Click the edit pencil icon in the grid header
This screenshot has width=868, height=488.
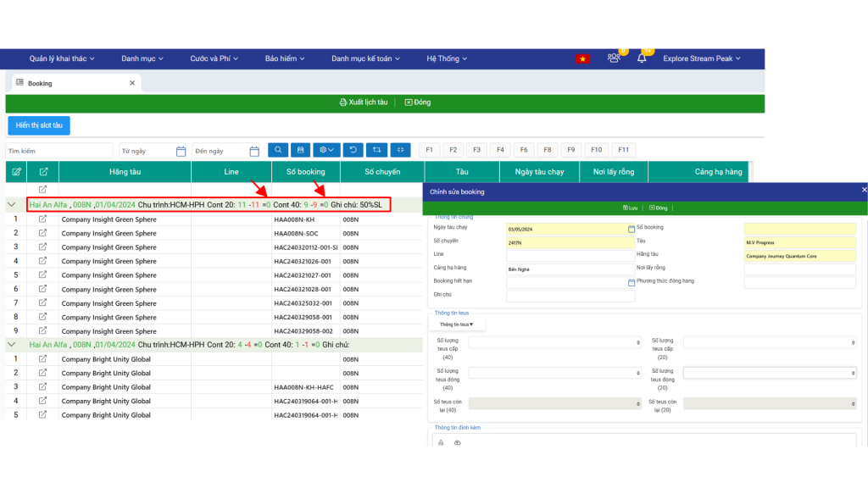tap(17, 171)
